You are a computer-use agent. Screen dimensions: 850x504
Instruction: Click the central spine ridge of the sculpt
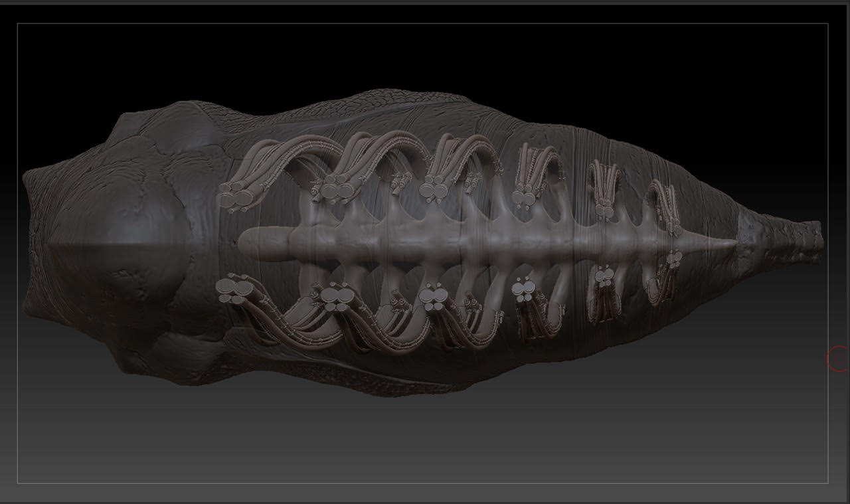coord(488,243)
